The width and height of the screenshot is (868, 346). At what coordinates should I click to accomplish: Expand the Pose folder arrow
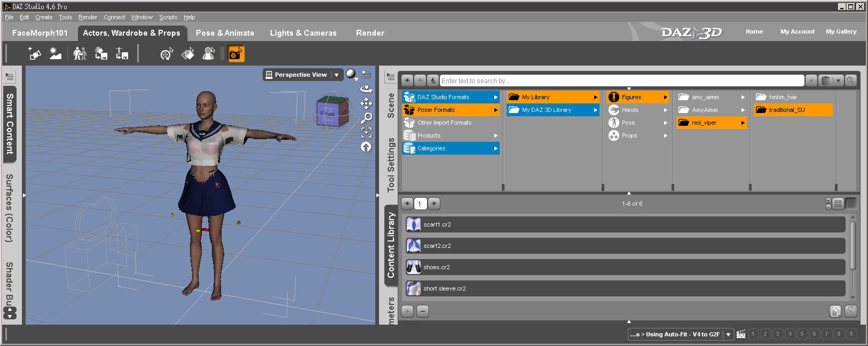(666, 123)
